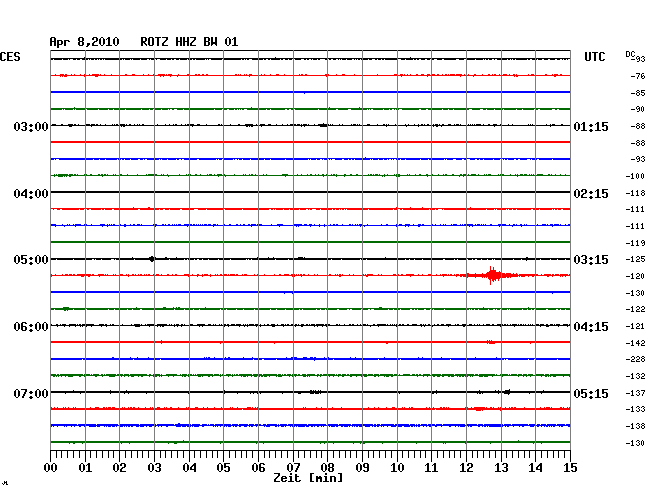The image size is (650, 494).
Task: Click DC offset value -137
Action: coord(635,393)
